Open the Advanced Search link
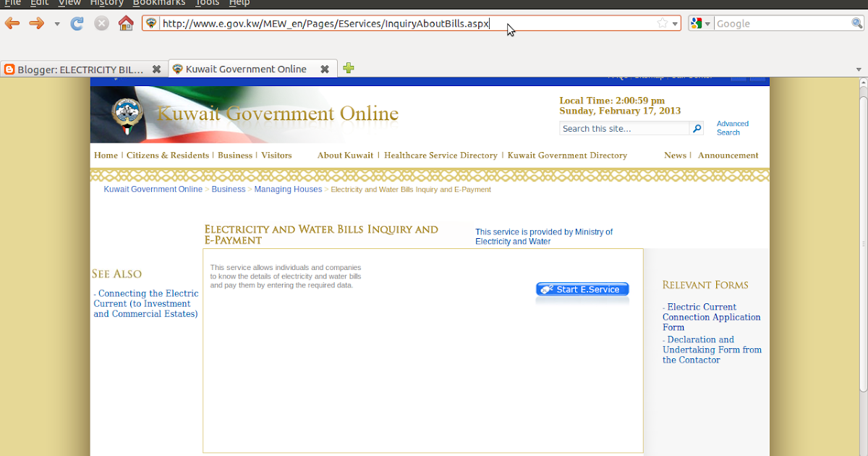Image resolution: width=868 pixels, height=456 pixels. [733, 128]
